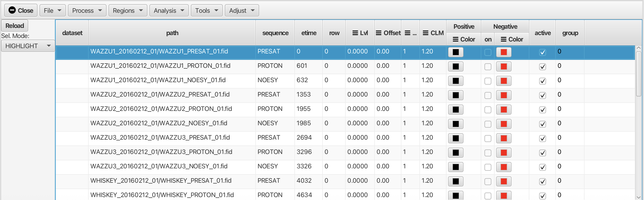Open the Analysis menu
Viewport: 644px width, 200px height.
[169, 11]
